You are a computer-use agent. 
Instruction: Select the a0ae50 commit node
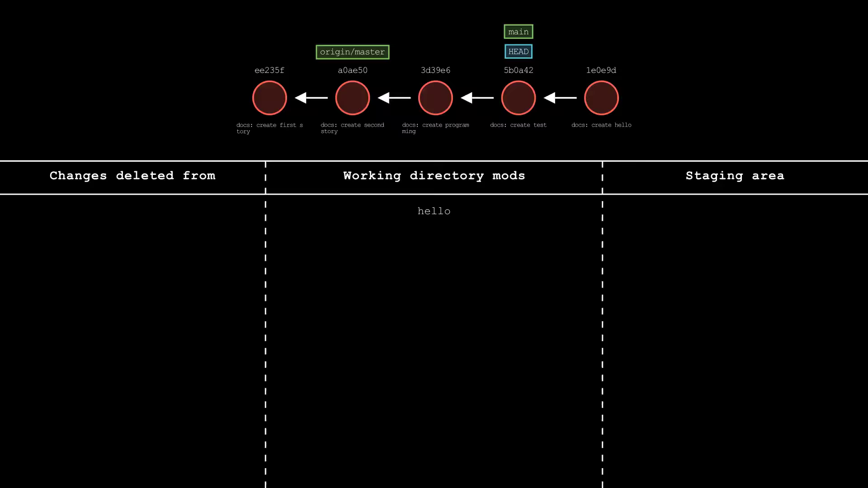[x=352, y=98]
